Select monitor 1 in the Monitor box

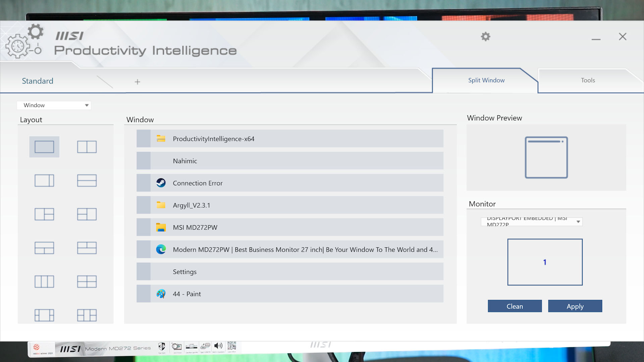pyautogui.click(x=545, y=262)
